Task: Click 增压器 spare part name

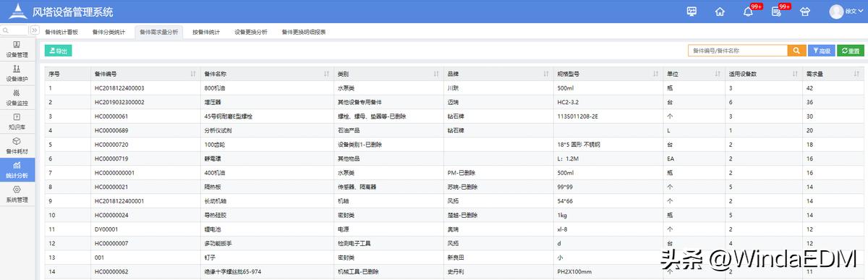Action: click(213, 102)
